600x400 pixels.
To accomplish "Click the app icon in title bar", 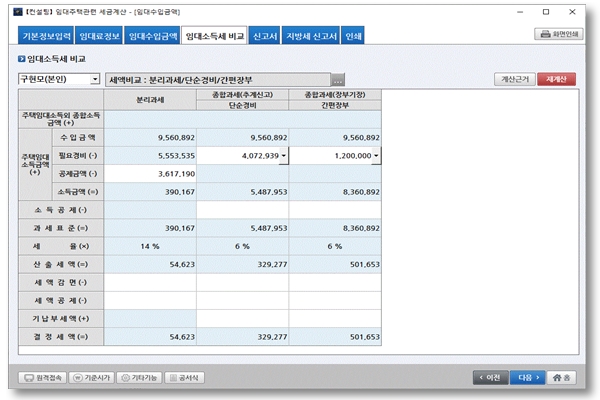I will coord(18,12).
